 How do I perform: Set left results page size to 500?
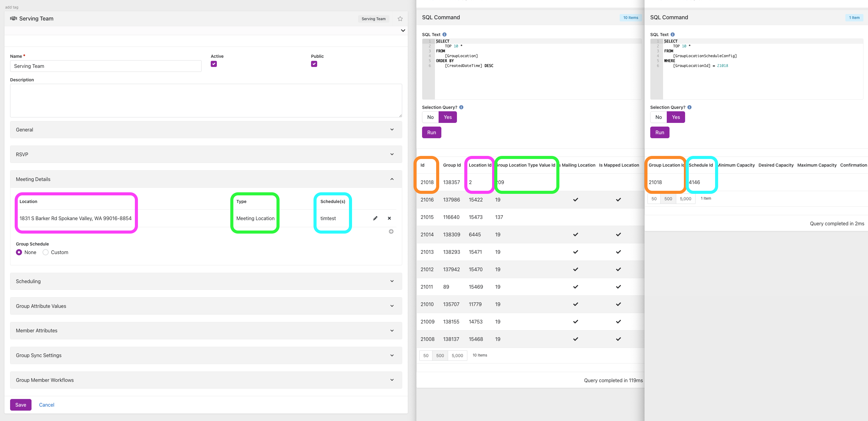tap(440, 355)
